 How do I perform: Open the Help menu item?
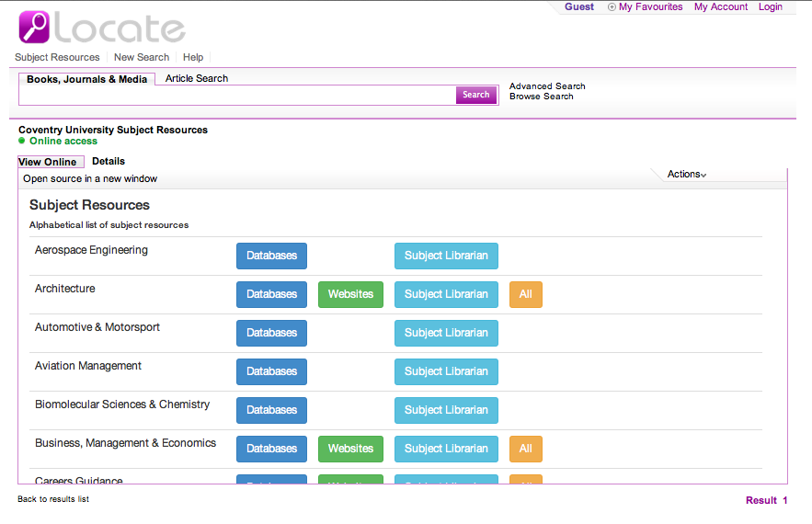193,58
